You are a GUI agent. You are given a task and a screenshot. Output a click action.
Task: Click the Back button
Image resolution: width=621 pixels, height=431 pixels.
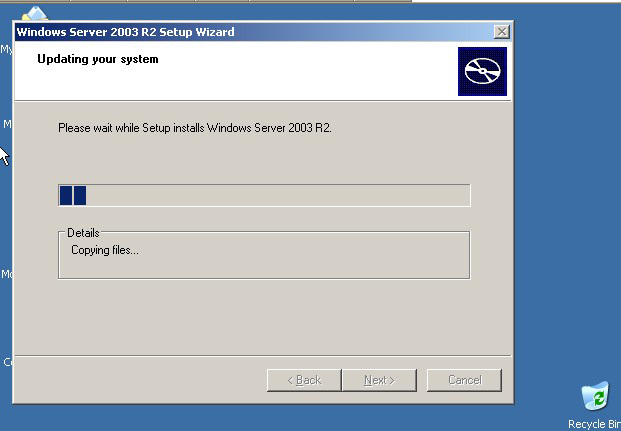[x=304, y=380]
